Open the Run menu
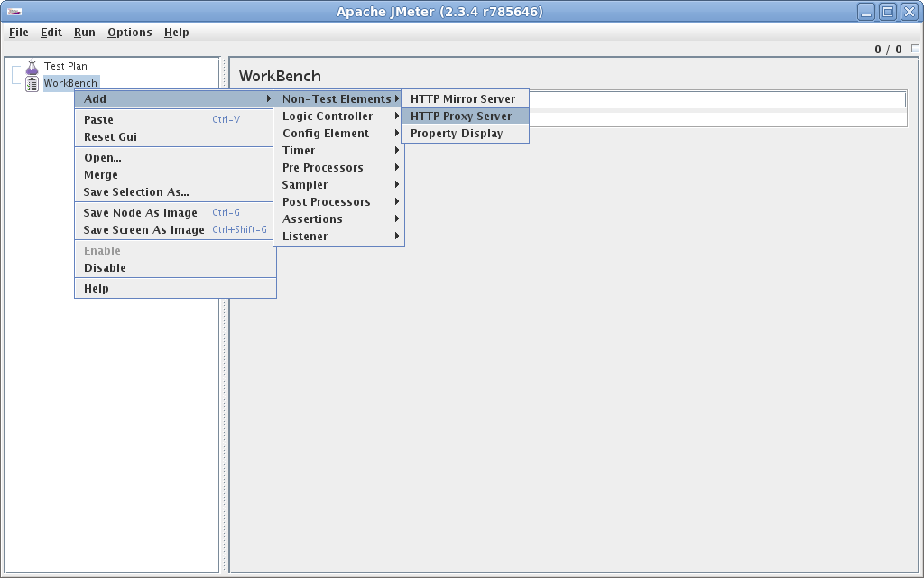The width and height of the screenshot is (924, 578). point(85,33)
